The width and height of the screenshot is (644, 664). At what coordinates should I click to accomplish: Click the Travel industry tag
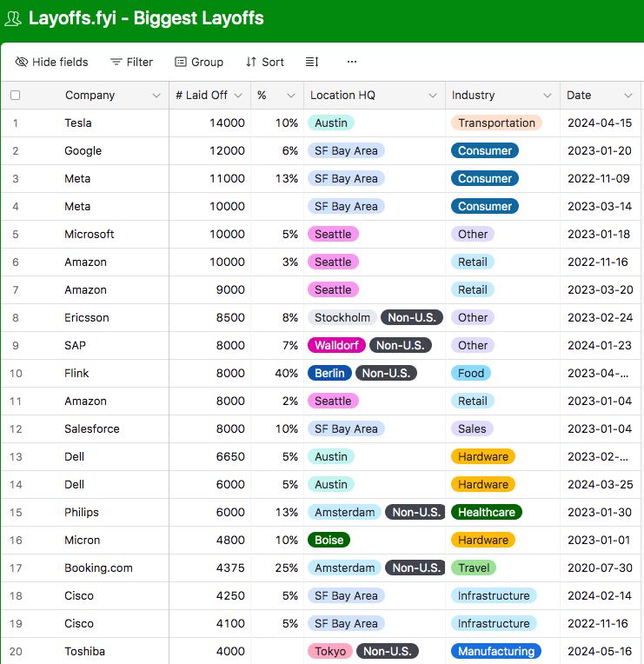coord(474,568)
